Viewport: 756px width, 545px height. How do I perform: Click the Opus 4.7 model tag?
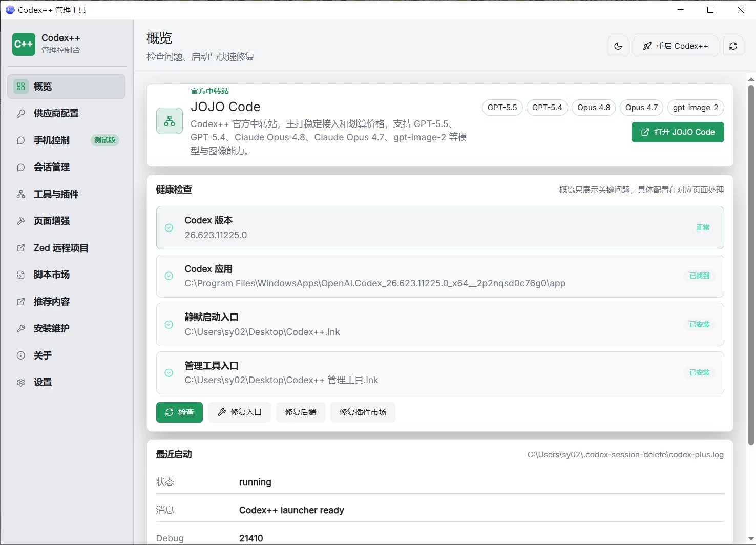642,108
